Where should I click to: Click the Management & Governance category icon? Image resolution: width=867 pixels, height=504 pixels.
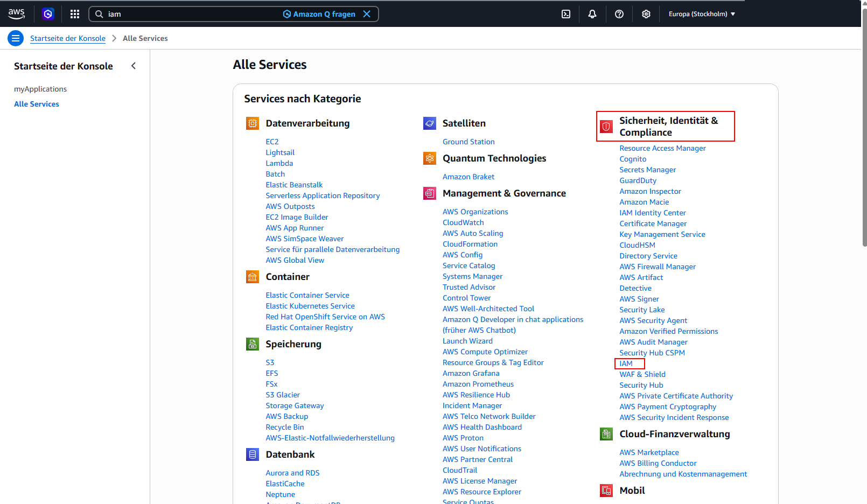tap(430, 193)
